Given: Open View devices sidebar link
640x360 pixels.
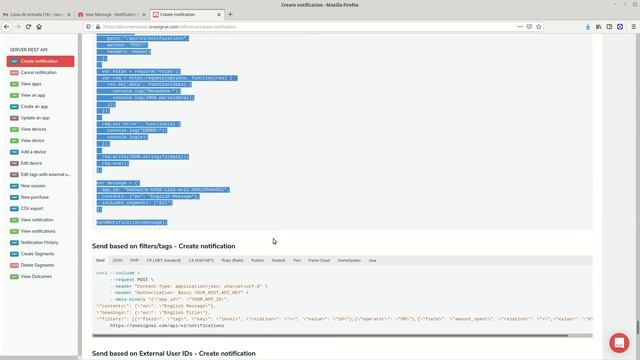Looking at the screenshot, I should click(33, 129).
